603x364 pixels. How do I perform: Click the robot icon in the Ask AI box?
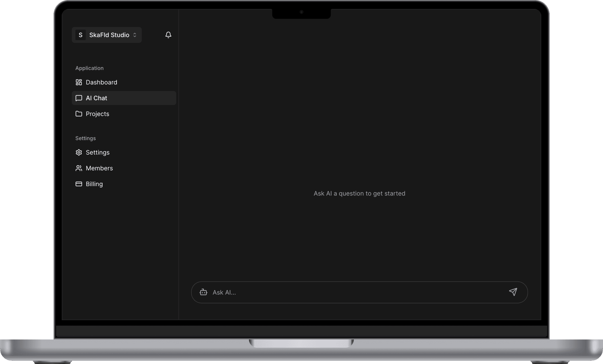[x=203, y=292]
